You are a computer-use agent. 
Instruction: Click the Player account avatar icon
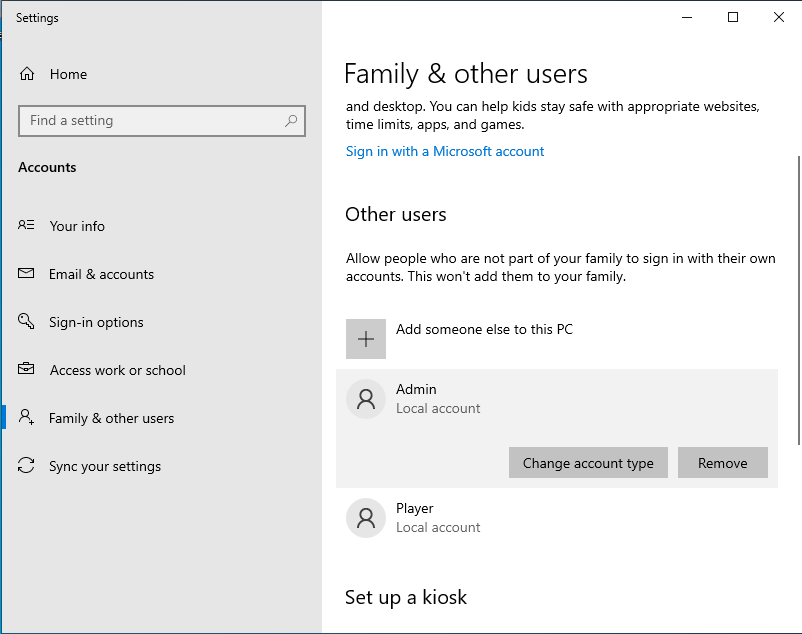click(x=366, y=518)
